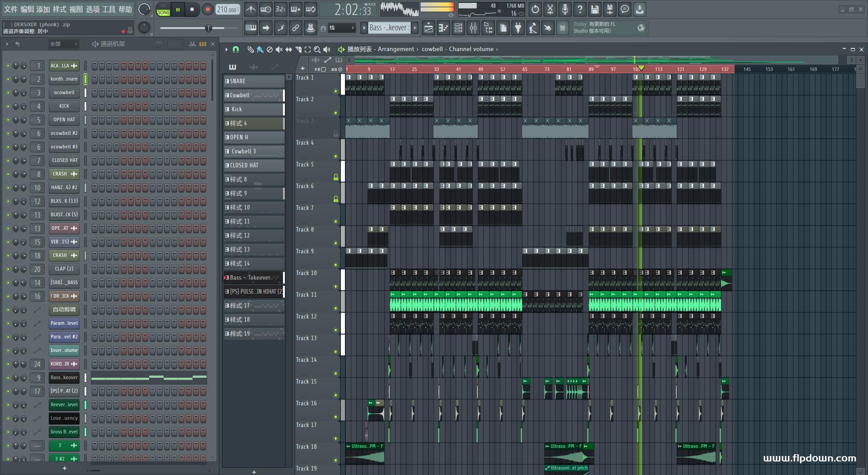
Task: Expand the Bass Takeover pattern selector
Action: click(x=388, y=28)
